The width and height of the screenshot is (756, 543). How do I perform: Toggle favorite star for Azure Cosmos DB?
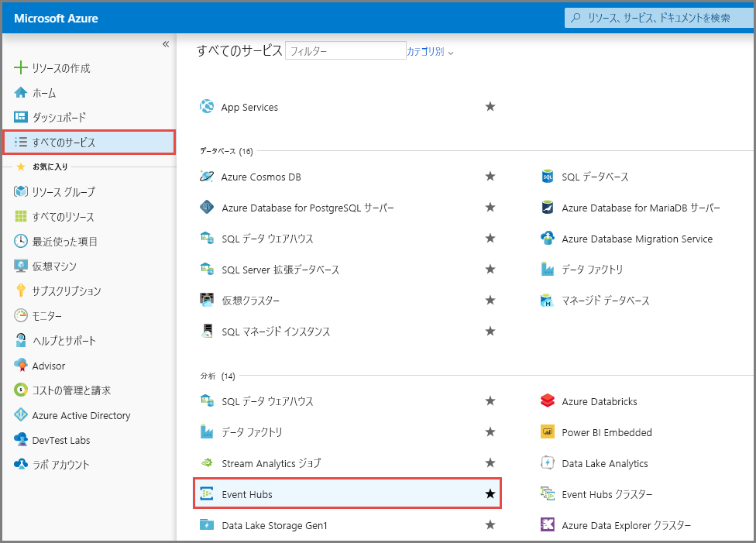pos(490,176)
